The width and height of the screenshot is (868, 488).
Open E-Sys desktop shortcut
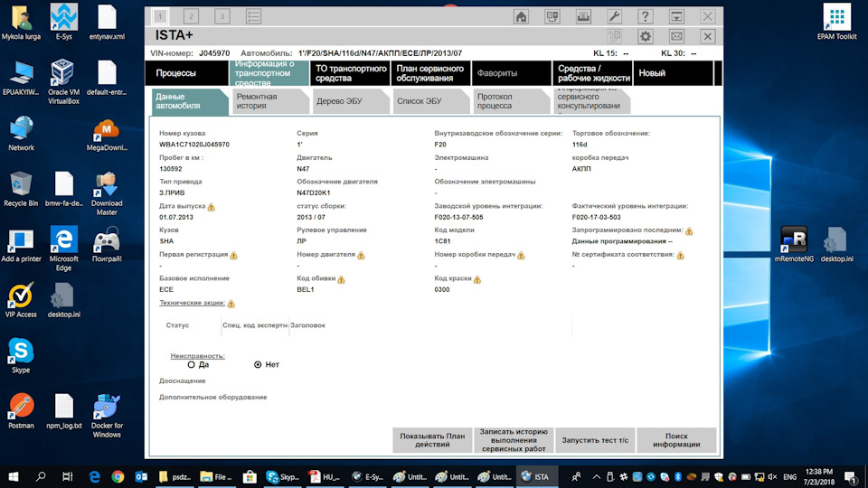pos(63,22)
